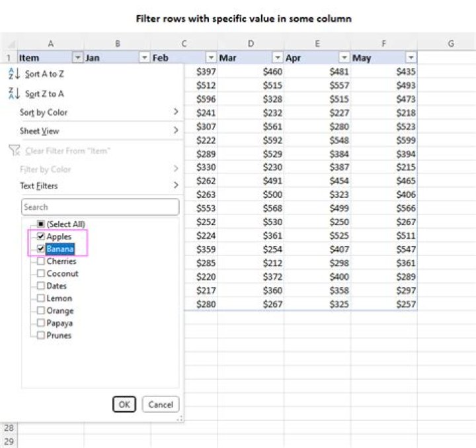Check the Papaya checkbox
This screenshot has width=476, height=448.
click(41, 323)
